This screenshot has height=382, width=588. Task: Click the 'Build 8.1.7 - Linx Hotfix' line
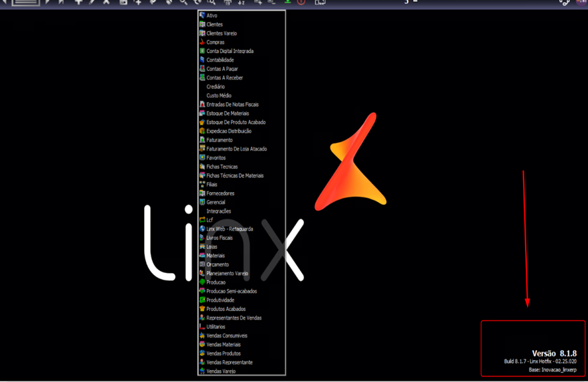[x=540, y=361]
